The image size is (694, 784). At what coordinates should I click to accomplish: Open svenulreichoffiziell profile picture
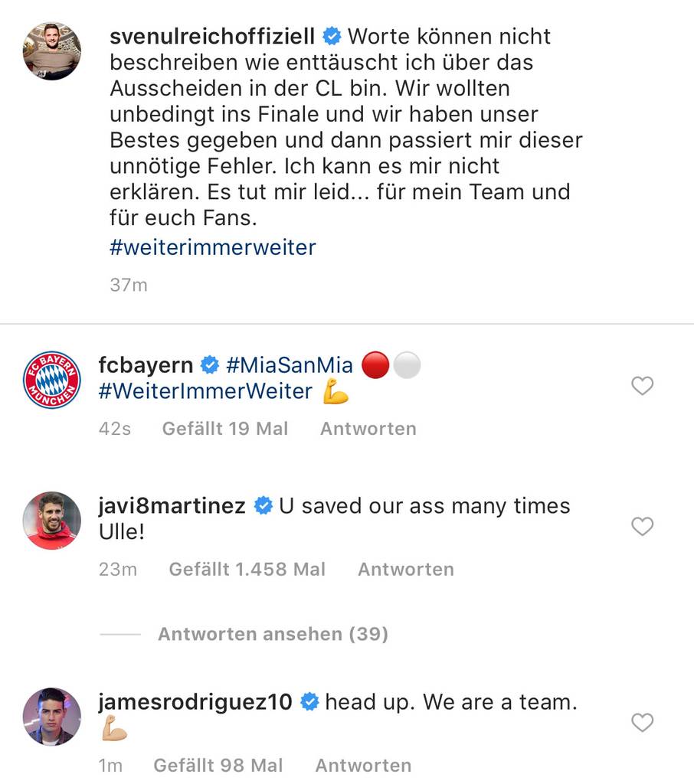point(52,51)
